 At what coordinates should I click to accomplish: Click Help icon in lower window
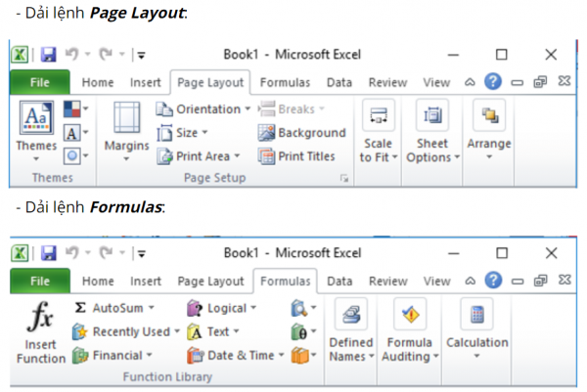493,281
